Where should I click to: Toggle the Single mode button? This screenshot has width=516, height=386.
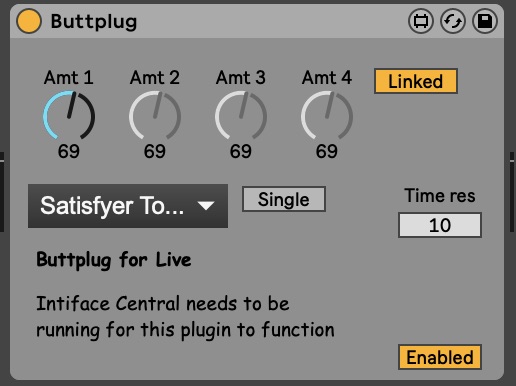click(284, 199)
